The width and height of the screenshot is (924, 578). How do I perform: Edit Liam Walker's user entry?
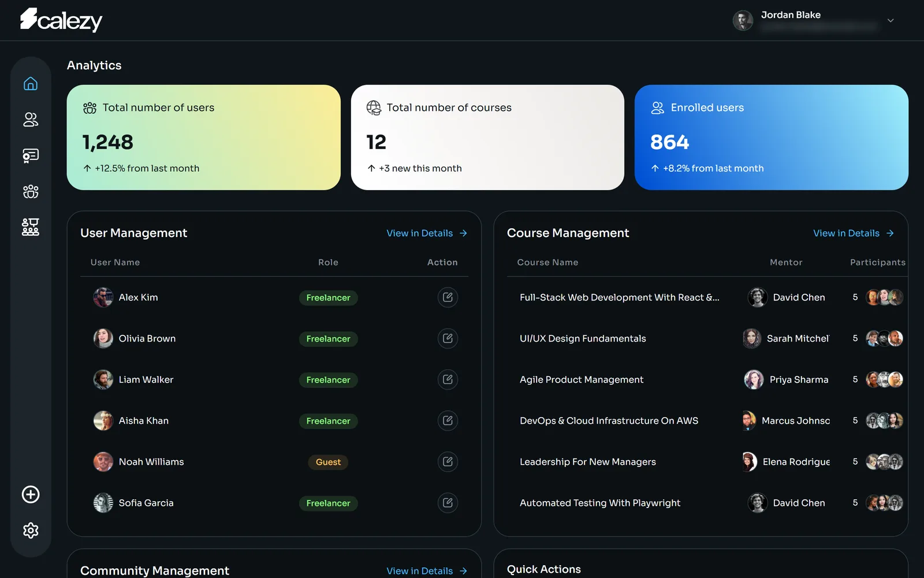pos(448,379)
